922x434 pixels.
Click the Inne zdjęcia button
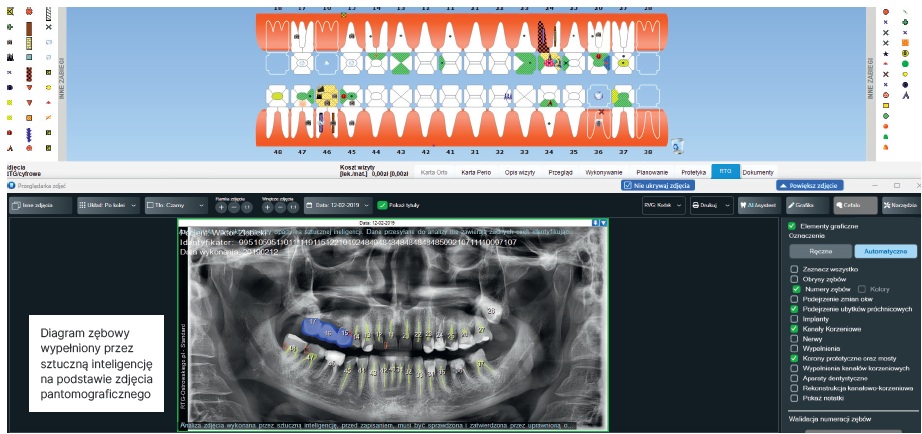tap(39, 205)
